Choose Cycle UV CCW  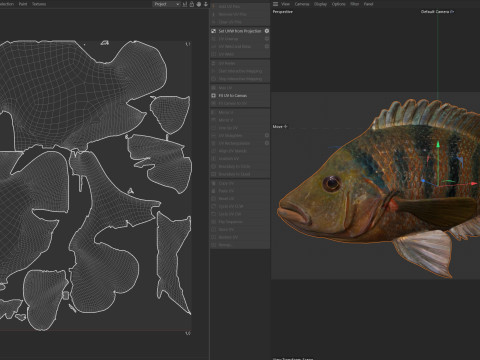coord(240,206)
